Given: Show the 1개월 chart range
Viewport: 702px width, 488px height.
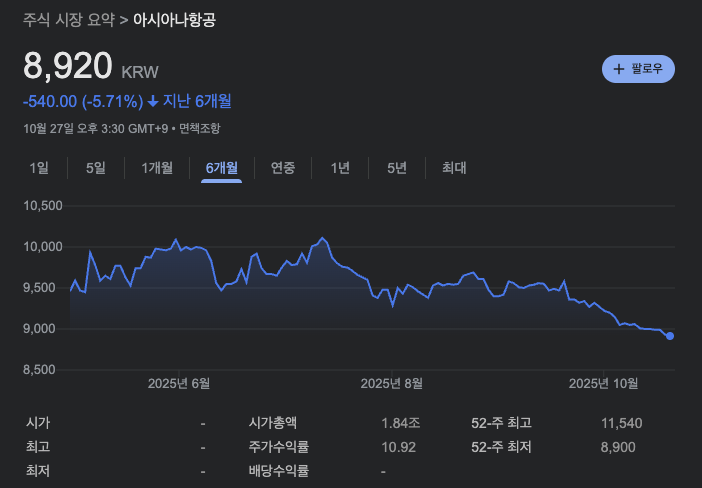Looking at the screenshot, I should point(157,168).
